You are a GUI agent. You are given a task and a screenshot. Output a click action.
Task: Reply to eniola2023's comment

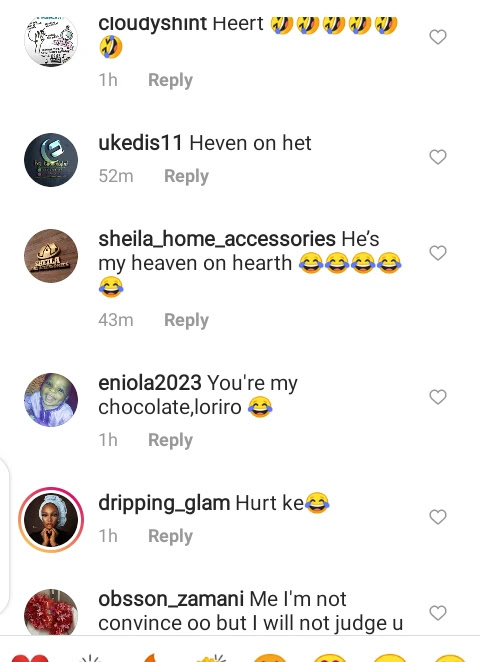point(171,440)
